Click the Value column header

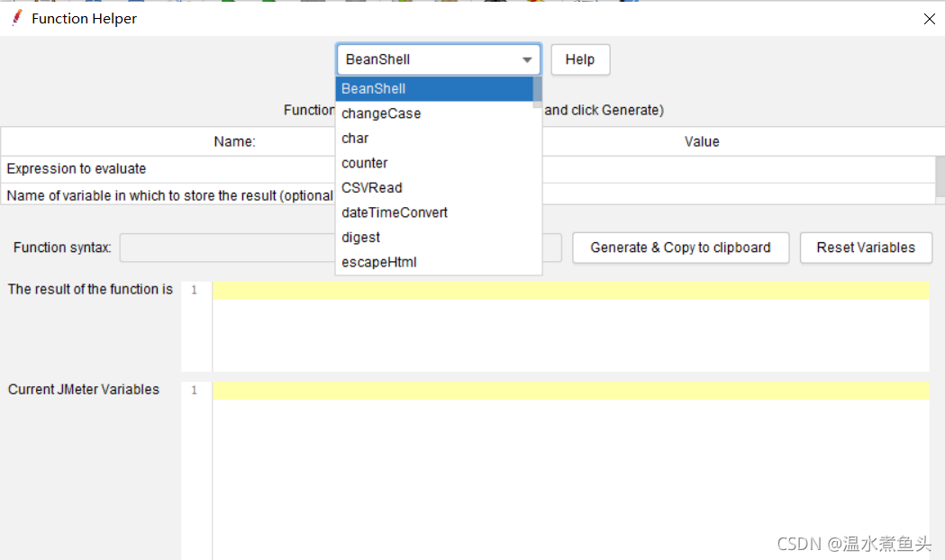(702, 141)
